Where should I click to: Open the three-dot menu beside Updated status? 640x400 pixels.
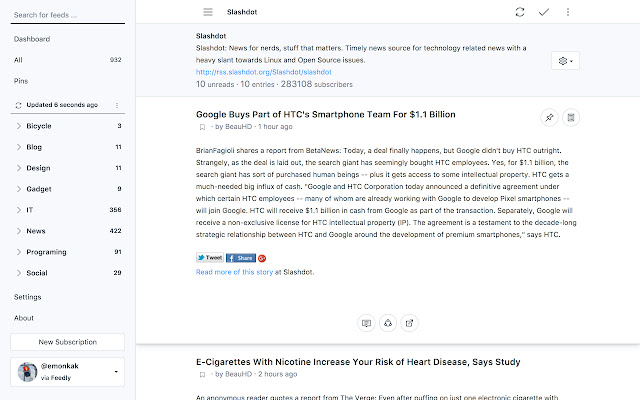point(117,105)
